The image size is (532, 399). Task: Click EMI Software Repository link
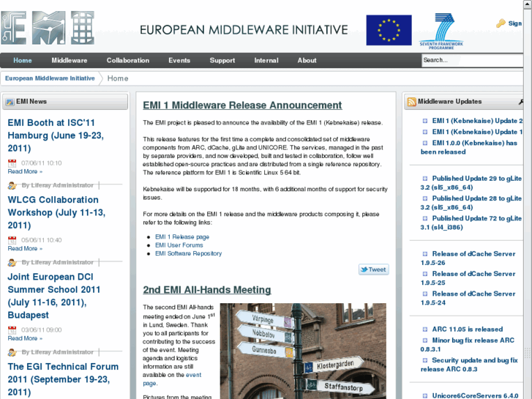(188, 253)
